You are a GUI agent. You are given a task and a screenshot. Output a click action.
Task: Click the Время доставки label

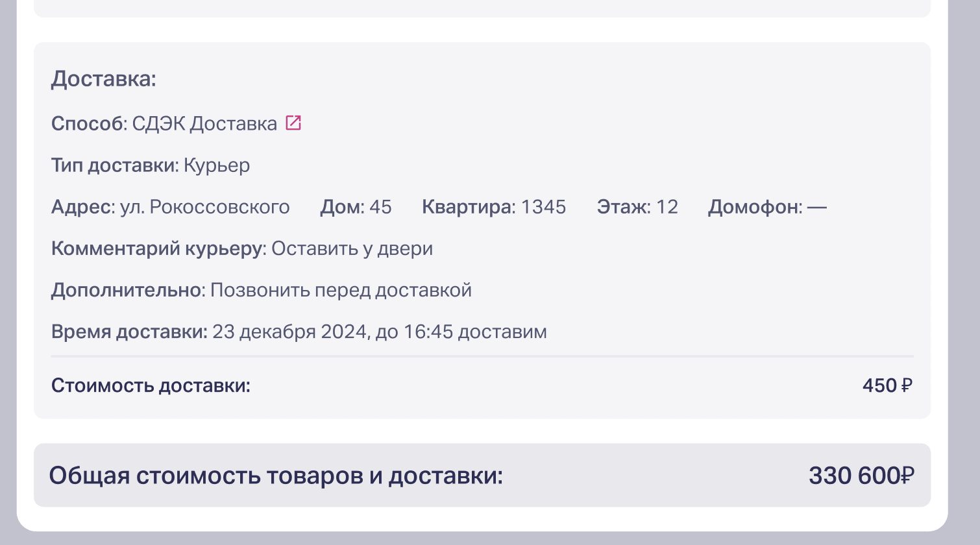129,332
